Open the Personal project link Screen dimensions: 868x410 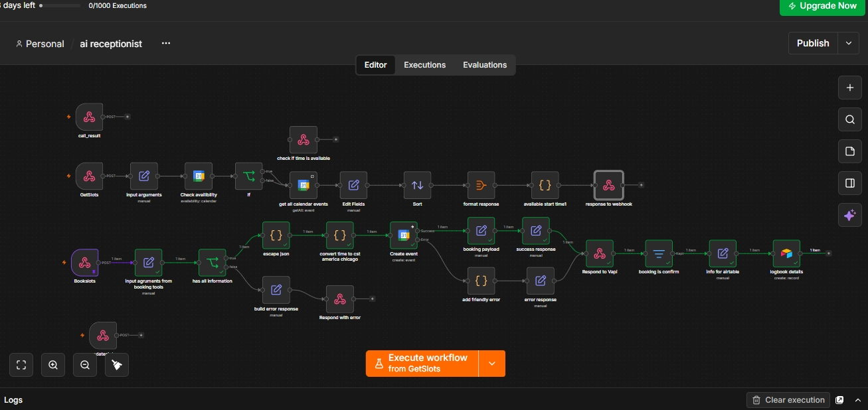pos(40,44)
